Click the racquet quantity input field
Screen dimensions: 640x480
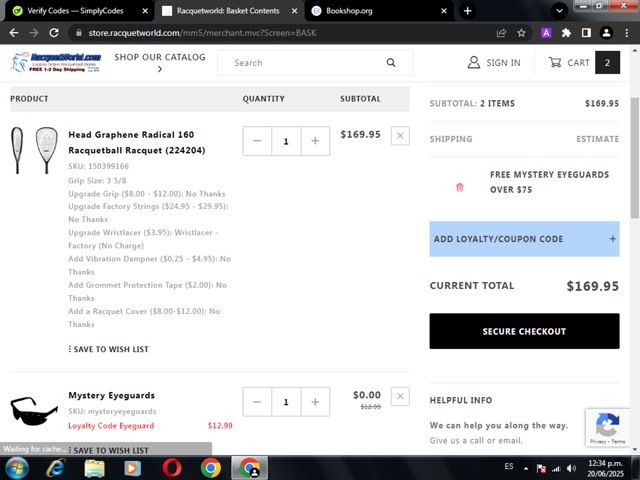286,141
